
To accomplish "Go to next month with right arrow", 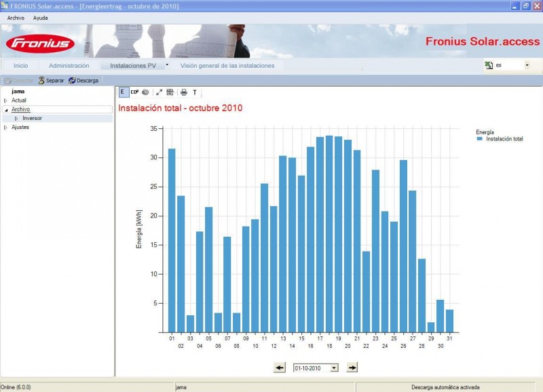I will coord(352,368).
